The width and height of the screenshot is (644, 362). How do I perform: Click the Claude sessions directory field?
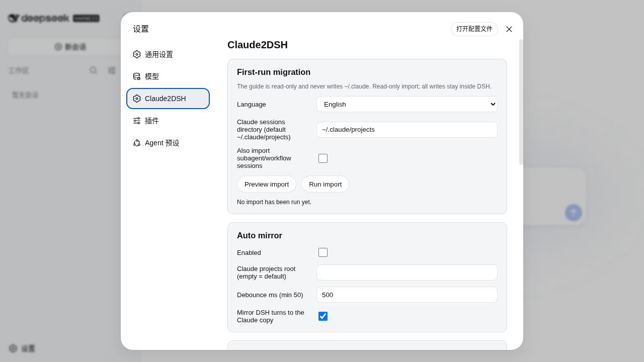(x=407, y=130)
